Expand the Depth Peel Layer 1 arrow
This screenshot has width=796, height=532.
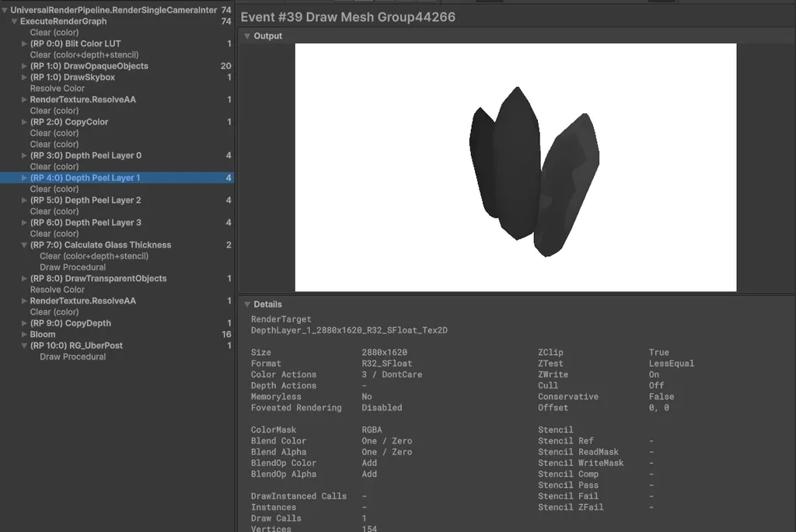pos(24,178)
